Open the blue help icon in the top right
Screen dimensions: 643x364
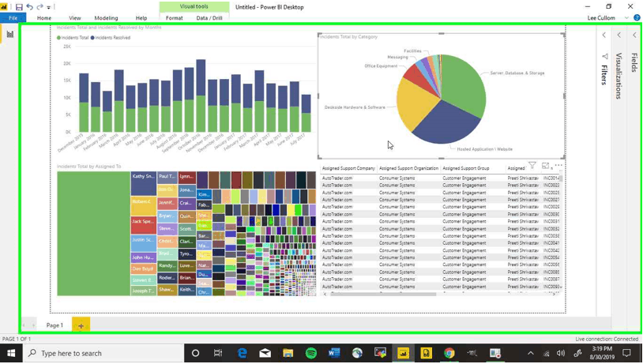pyautogui.click(x=637, y=17)
